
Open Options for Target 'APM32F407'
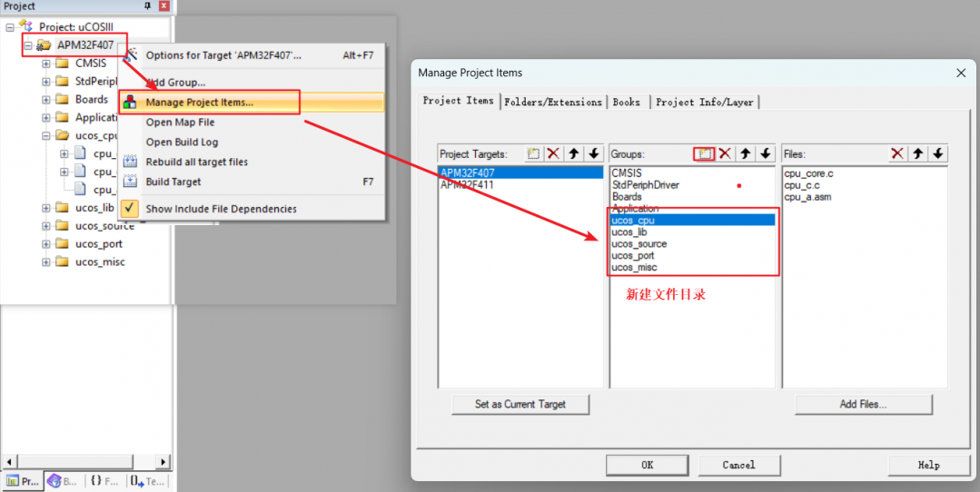[252, 55]
